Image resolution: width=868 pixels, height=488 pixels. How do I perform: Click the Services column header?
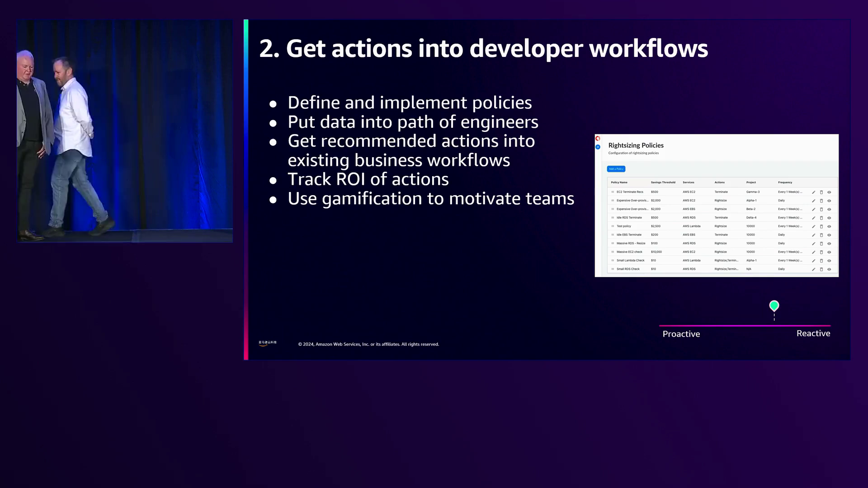pyautogui.click(x=688, y=183)
